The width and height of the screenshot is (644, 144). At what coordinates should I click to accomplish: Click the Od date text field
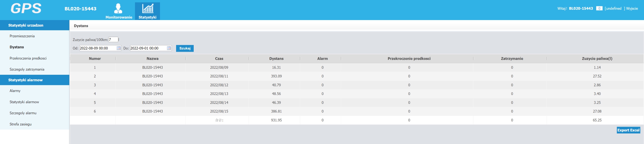coord(98,48)
